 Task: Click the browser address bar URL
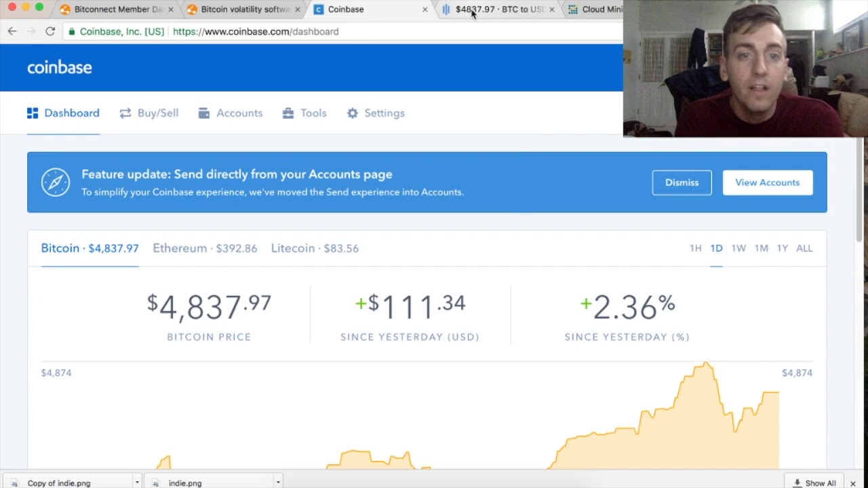[256, 31]
